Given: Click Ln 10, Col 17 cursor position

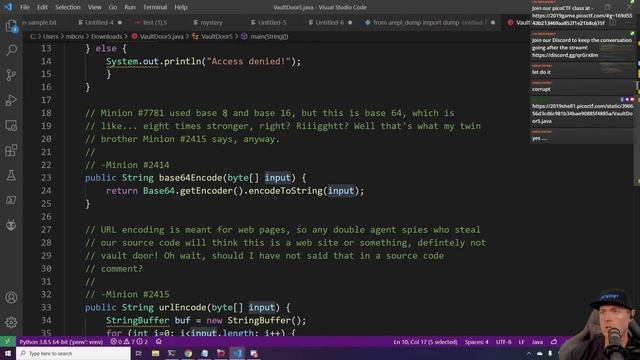Looking at the screenshot, I should 425,342.
